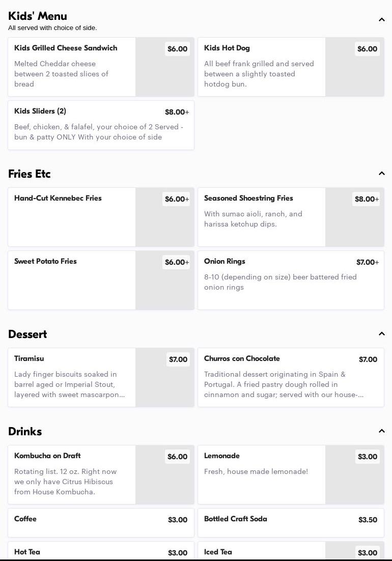Collapse the Drinks section chevron
Image resolution: width=392 pixels, height=561 pixels.
coord(381,431)
